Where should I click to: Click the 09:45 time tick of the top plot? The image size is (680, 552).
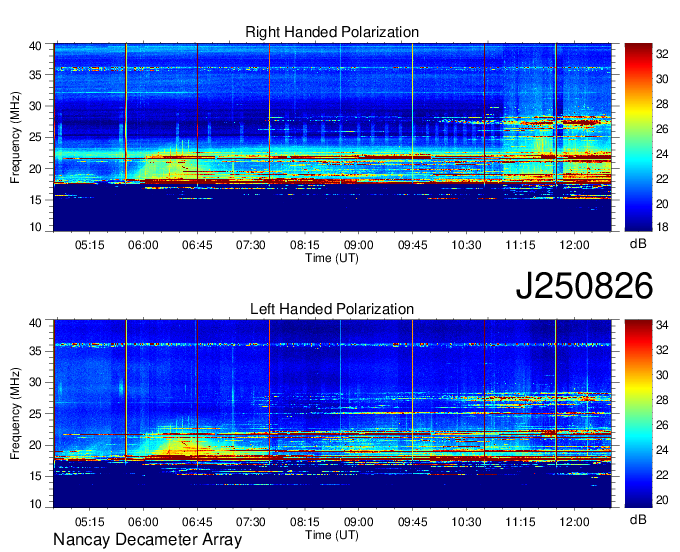pos(412,245)
